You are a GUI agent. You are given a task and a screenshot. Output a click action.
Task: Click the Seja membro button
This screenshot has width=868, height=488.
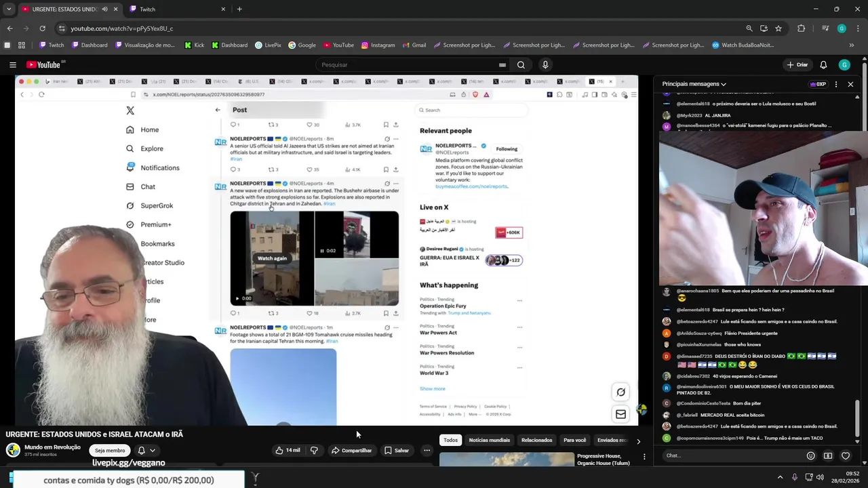coord(110,450)
